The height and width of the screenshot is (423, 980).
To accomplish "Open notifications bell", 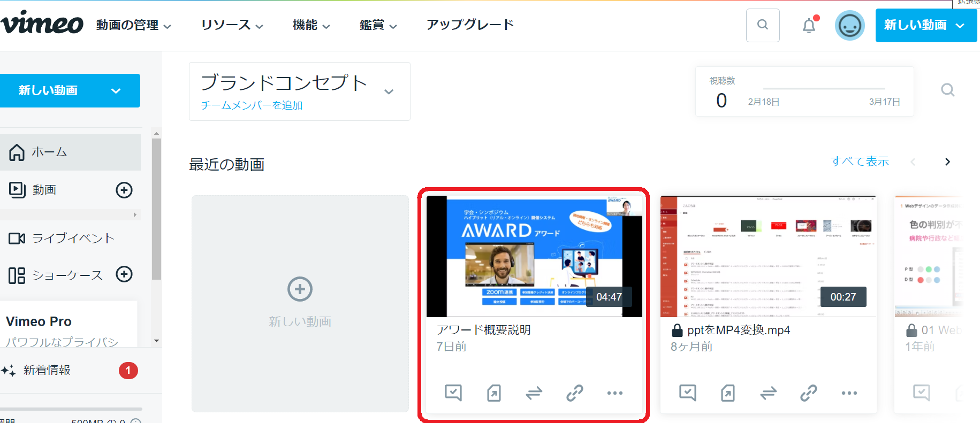I will (809, 25).
